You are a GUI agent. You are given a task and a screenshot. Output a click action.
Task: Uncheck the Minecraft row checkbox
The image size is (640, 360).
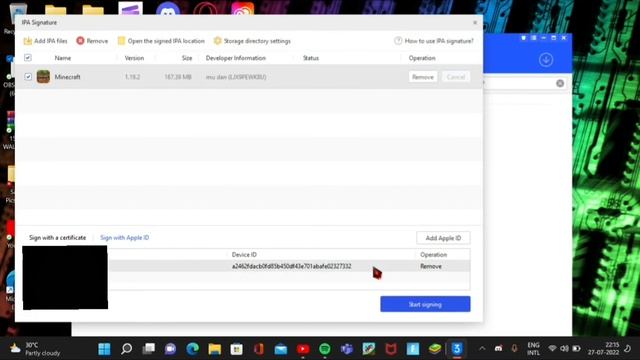(x=28, y=76)
